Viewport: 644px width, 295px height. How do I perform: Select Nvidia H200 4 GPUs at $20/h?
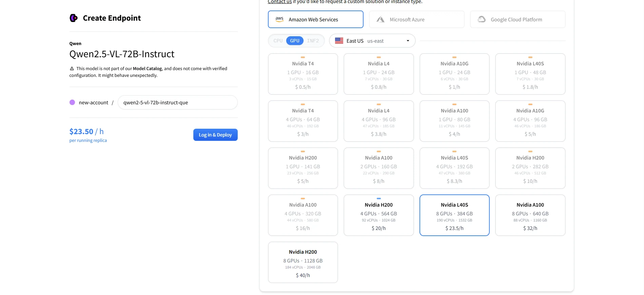[378, 215]
